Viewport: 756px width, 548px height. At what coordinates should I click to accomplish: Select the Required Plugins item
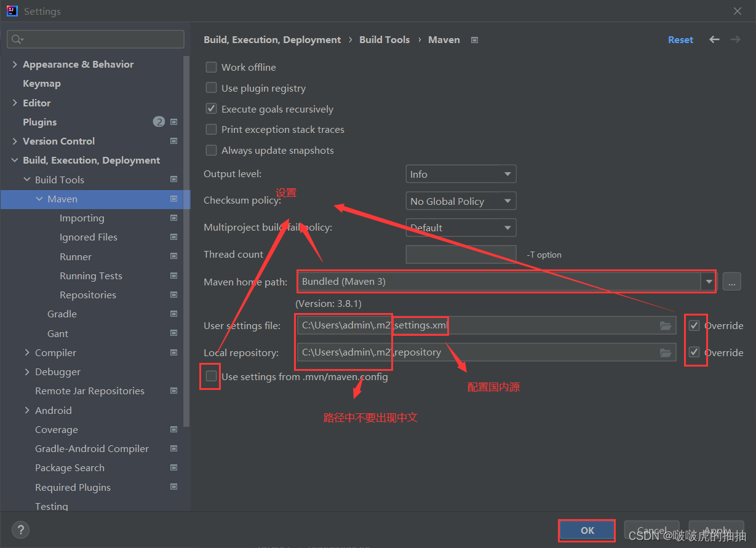click(x=73, y=487)
